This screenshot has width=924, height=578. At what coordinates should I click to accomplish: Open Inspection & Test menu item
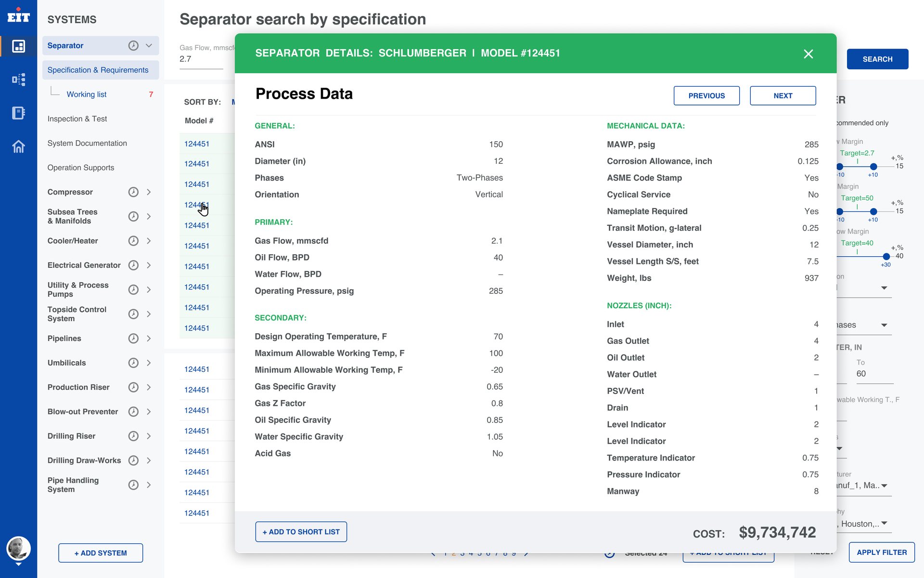coord(77,118)
